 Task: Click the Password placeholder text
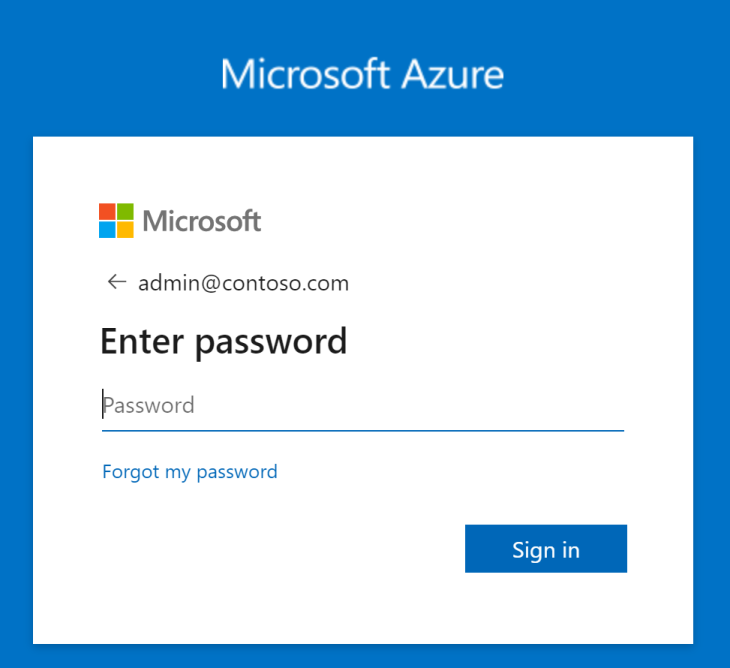[x=149, y=405]
